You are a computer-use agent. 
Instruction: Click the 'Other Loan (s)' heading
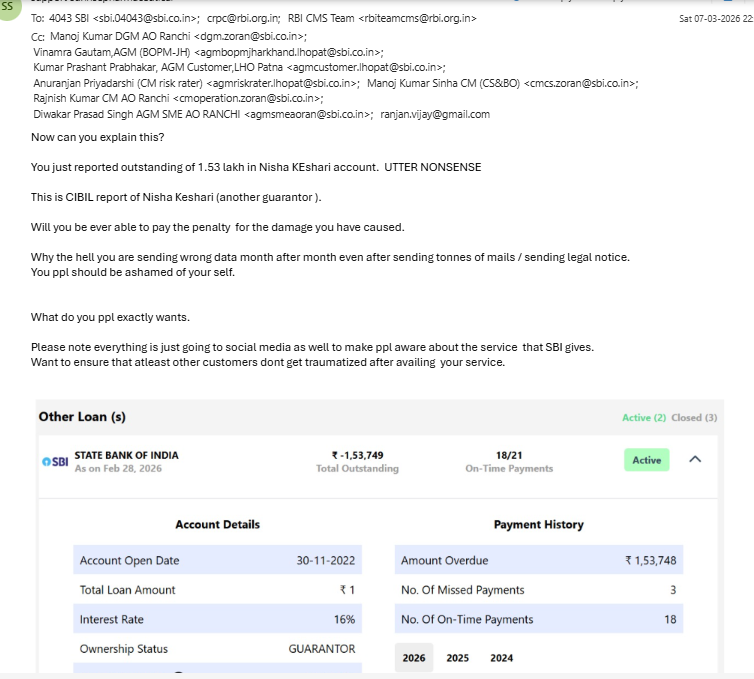[x=82, y=416]
